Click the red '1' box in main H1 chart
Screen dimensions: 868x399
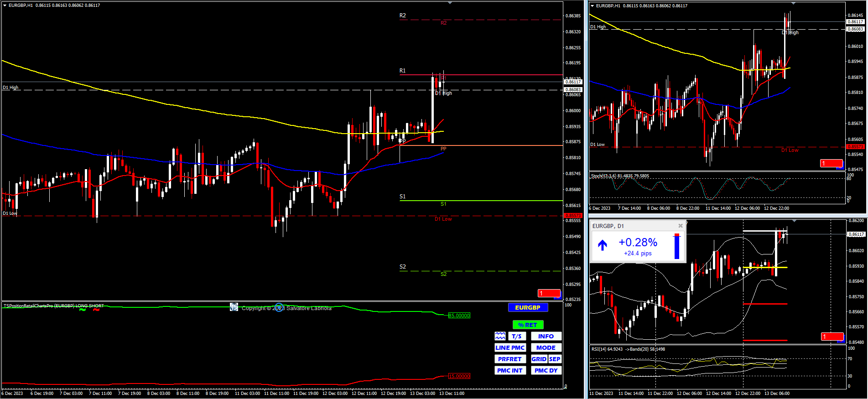pos(549,293)
